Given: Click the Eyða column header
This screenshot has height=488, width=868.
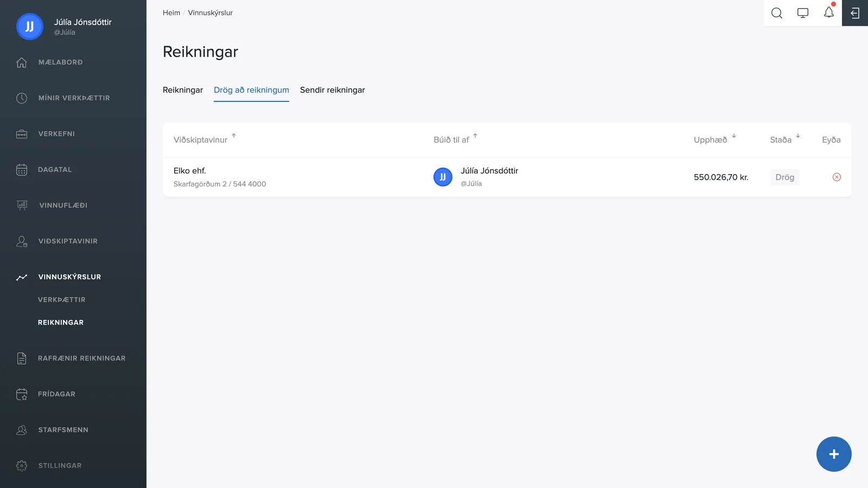Looking at the screenshot, I should coord(831,140).
